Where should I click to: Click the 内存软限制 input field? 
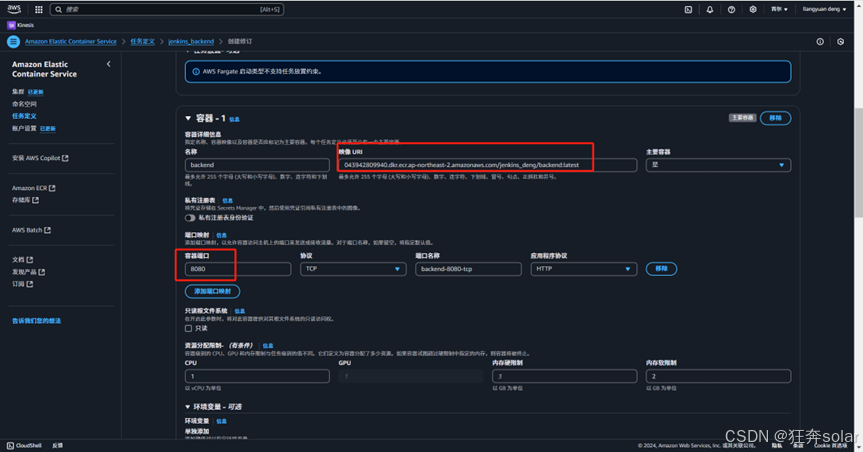718,376
